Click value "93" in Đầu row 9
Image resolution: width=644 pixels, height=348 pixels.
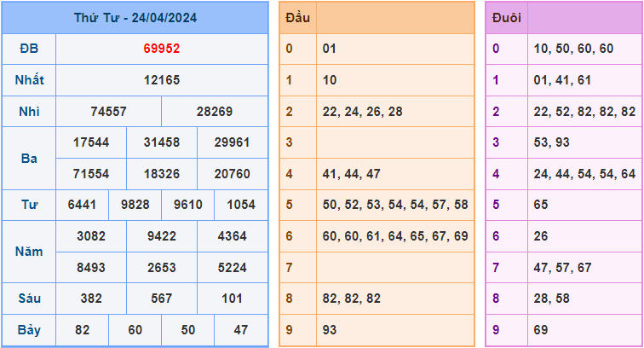[x=330, y=330]
